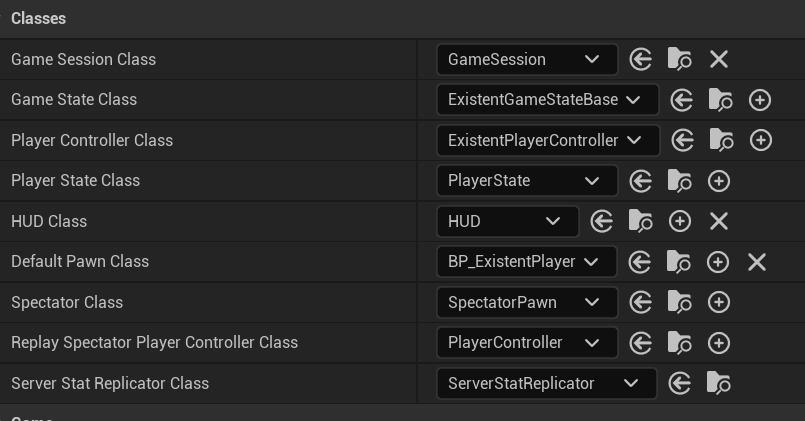Select the Replay Spectator Player Controller Class row
Image resolution: width=805 pixels, height=421 pixels.
(154, 343)
